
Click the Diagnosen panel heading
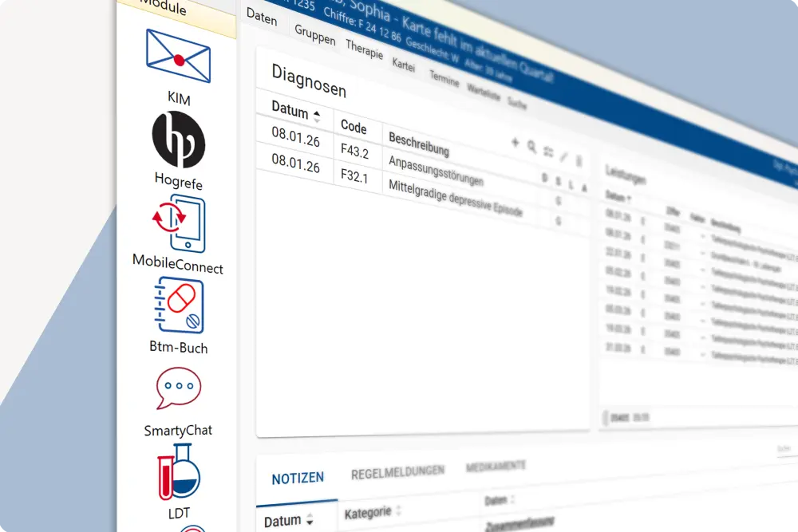coord(309,81)
